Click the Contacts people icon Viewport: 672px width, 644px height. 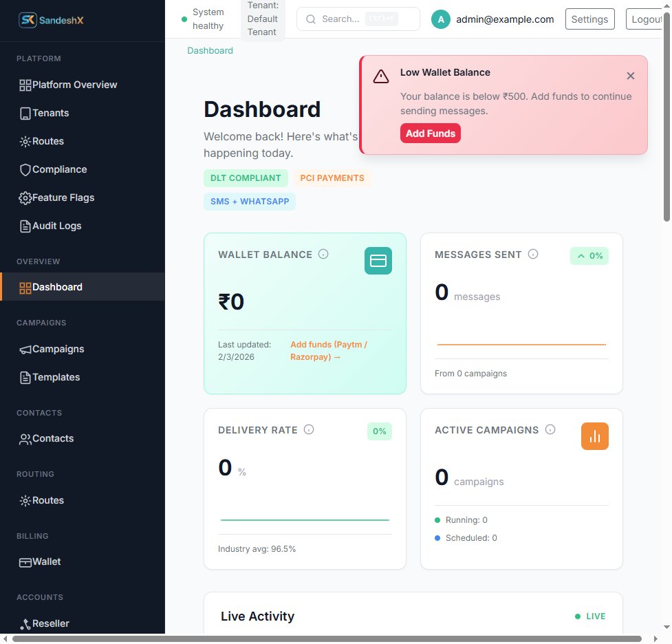tap(25, 439)
